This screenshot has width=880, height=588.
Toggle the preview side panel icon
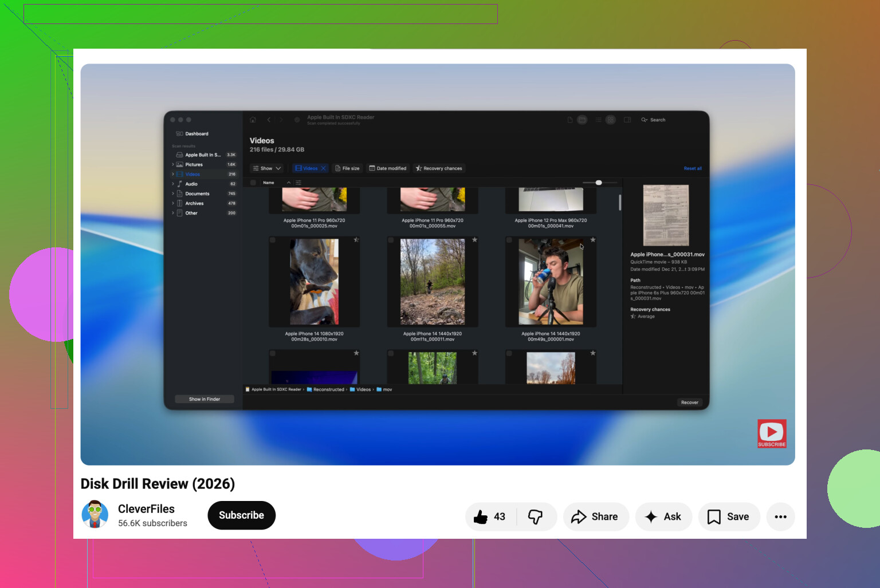click(627, 120)
